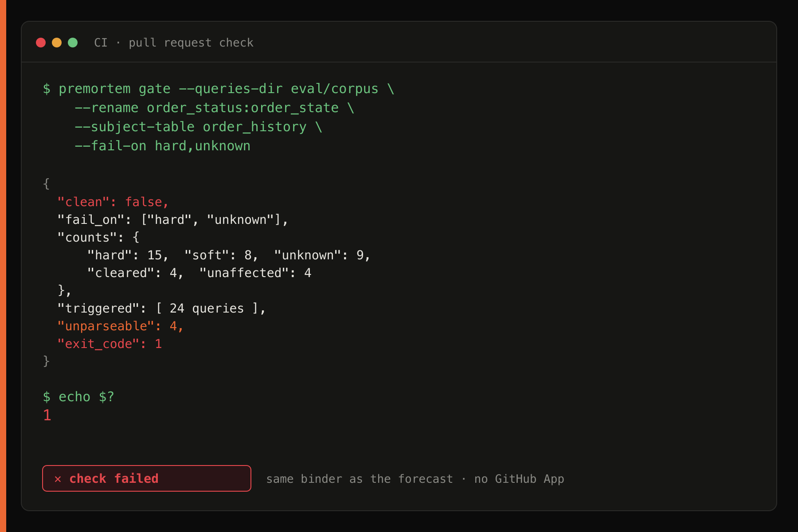Screen dimensions: 798x532
Task: Click the '"exit_code": 1' line
Action: click(x=110, y=344)
